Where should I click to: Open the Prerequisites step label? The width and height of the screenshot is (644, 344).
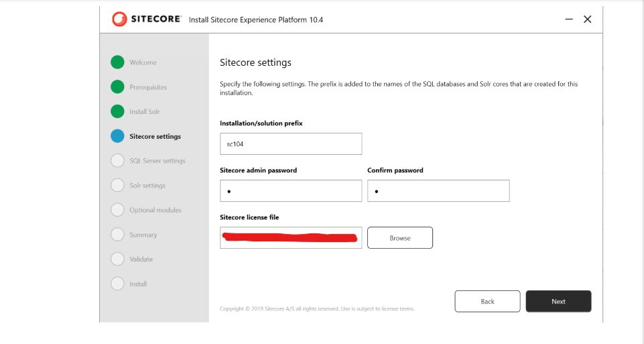[x=148, y=87]
